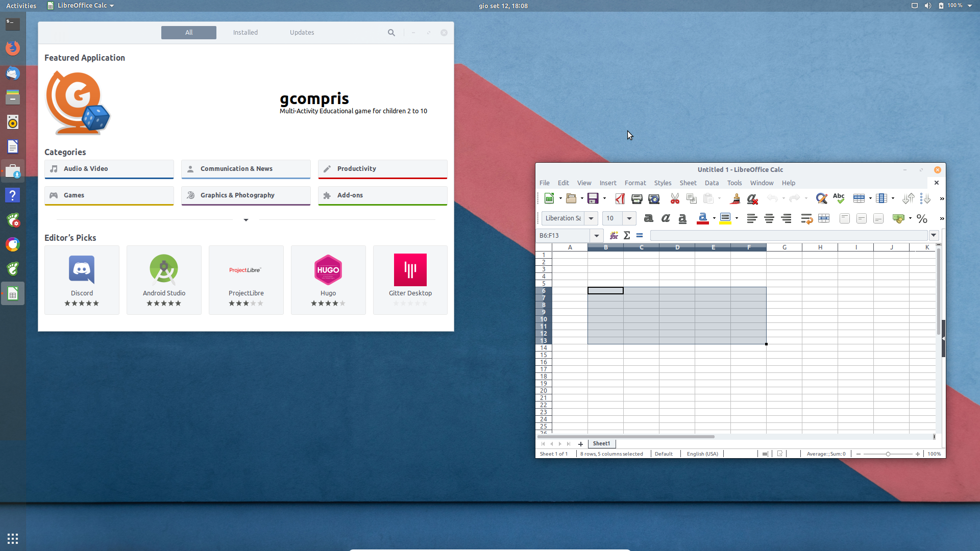The width and height of the screenshot is (980, 551).
Task: Click the Wrap Text icon
Action: click(x=806, y=218)
